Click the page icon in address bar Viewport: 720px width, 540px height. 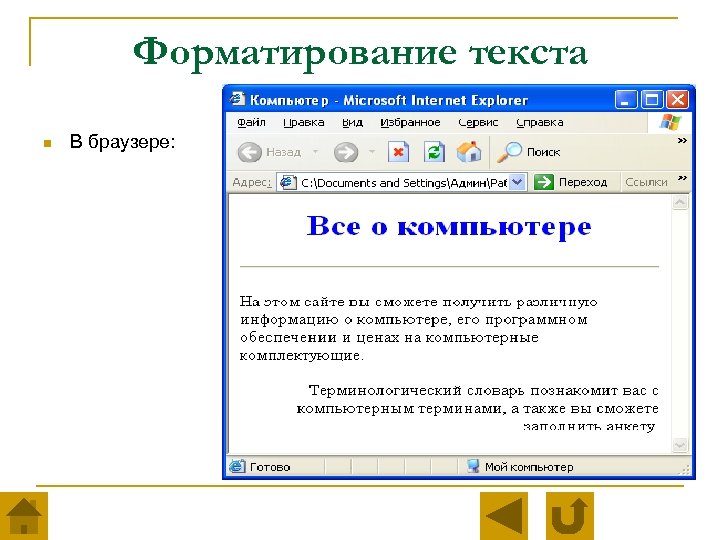pos(288,182)
